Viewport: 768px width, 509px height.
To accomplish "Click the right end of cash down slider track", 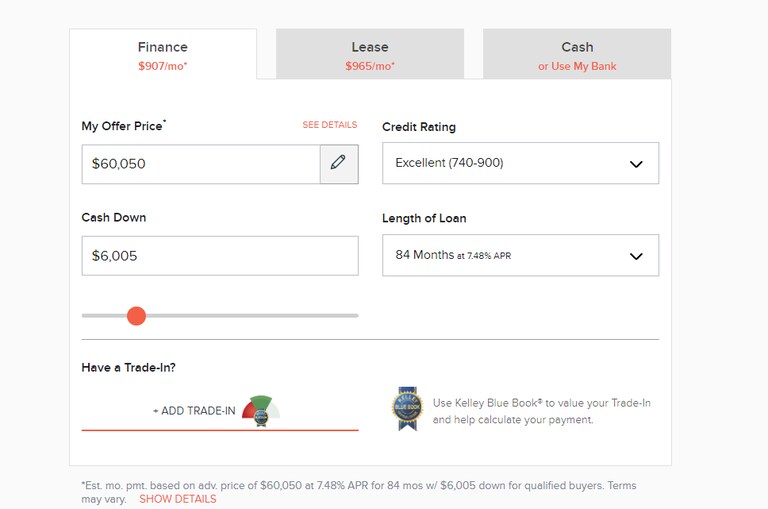I will (x=354, y=316).
